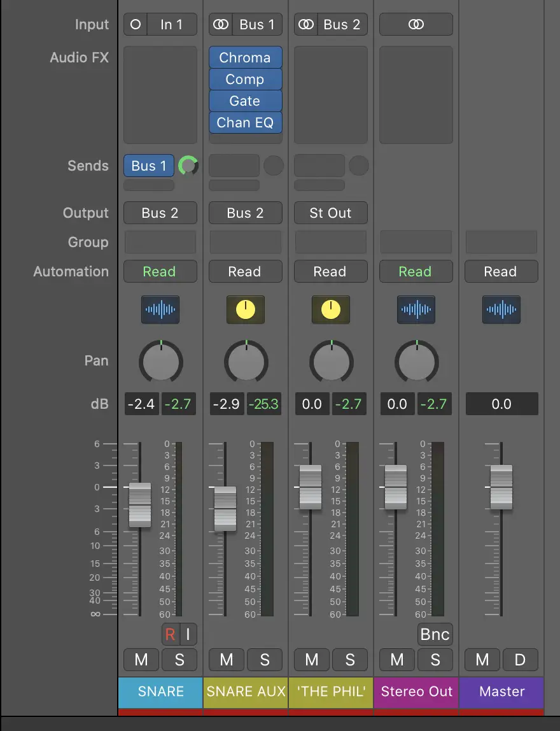Select the SNARE AUX channel name label
The image size is (560, 731).
(x=245, y=692)
